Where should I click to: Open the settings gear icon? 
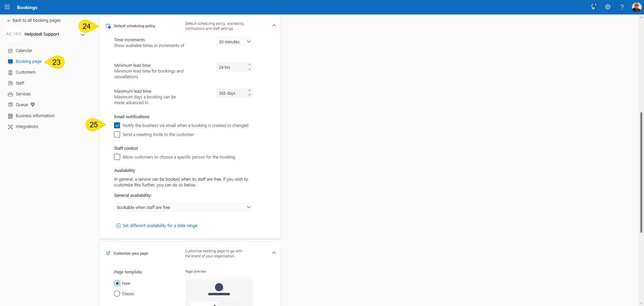[x=607, y=7]
